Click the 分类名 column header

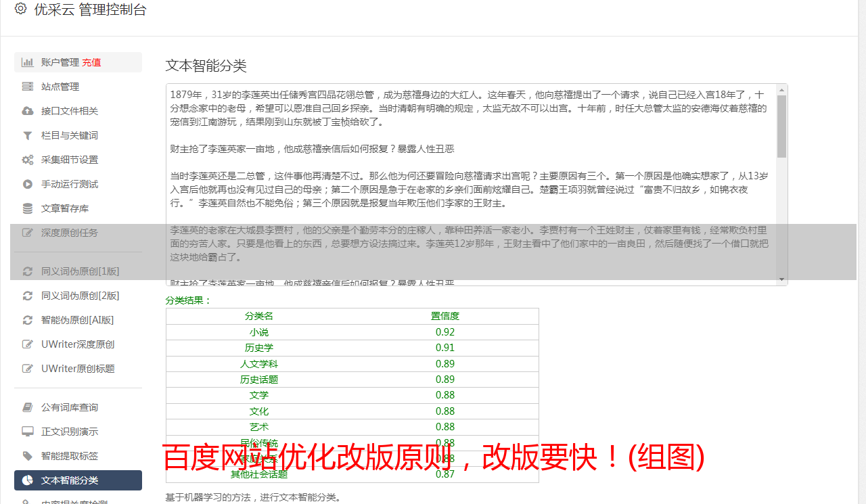(259, 316)
